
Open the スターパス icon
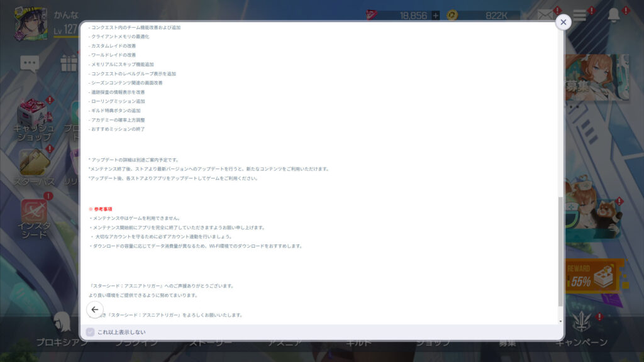(x=34, y=167)
